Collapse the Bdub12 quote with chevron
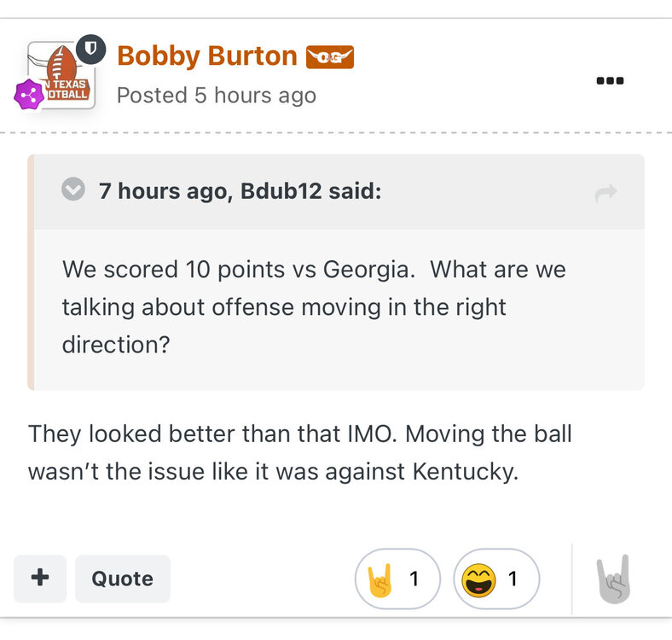This screenshot has height=640, width=672. click(x=74, y=189)
